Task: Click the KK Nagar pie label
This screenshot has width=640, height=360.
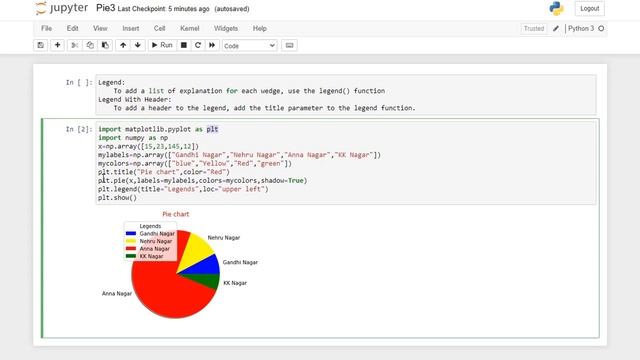Action: [235, 283]
